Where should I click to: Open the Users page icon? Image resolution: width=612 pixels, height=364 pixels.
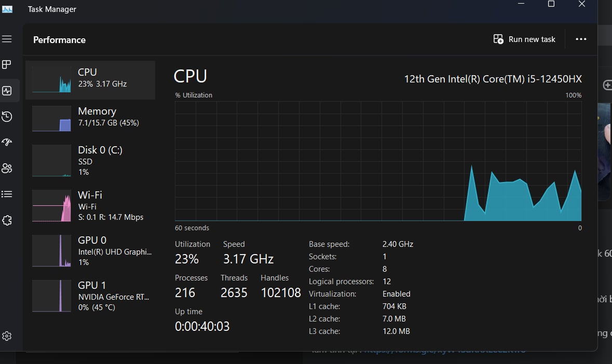click(7, 168)
